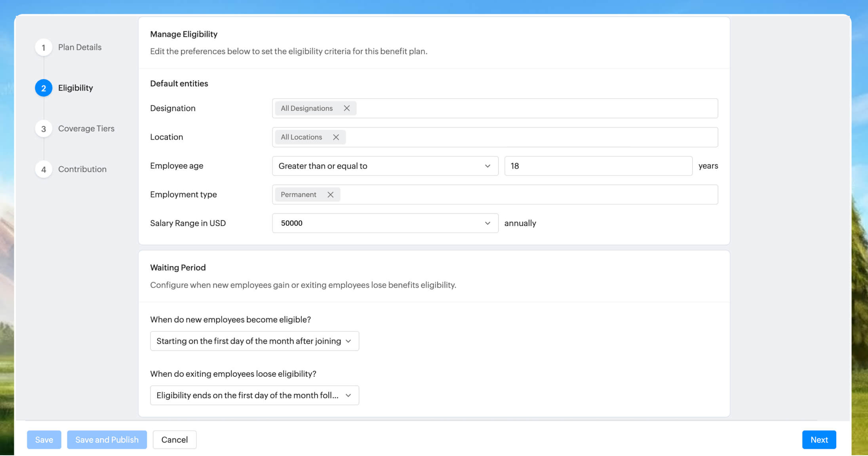Remove the Permanent employment type tag

point(330,194)
